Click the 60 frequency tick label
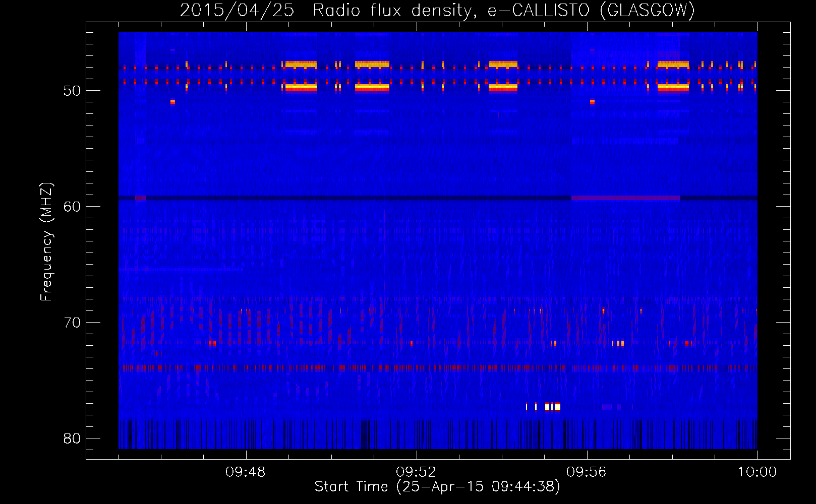 72,207
